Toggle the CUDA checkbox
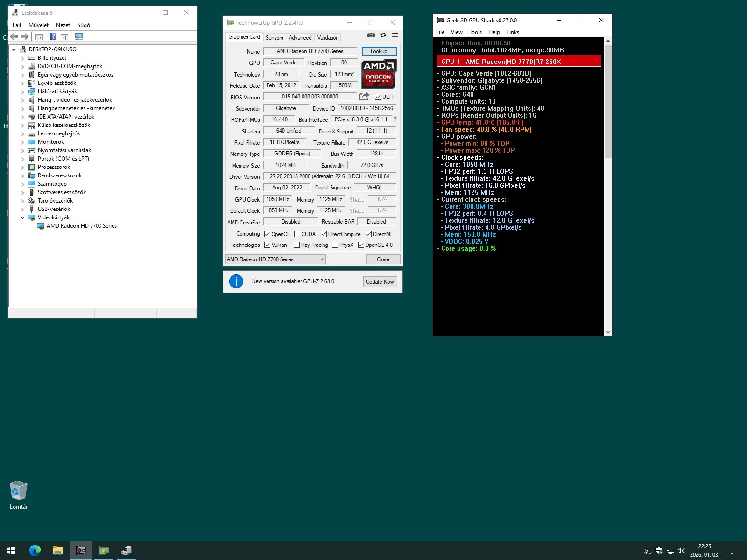Screen dimensions: 747x560 click(297, 234)
